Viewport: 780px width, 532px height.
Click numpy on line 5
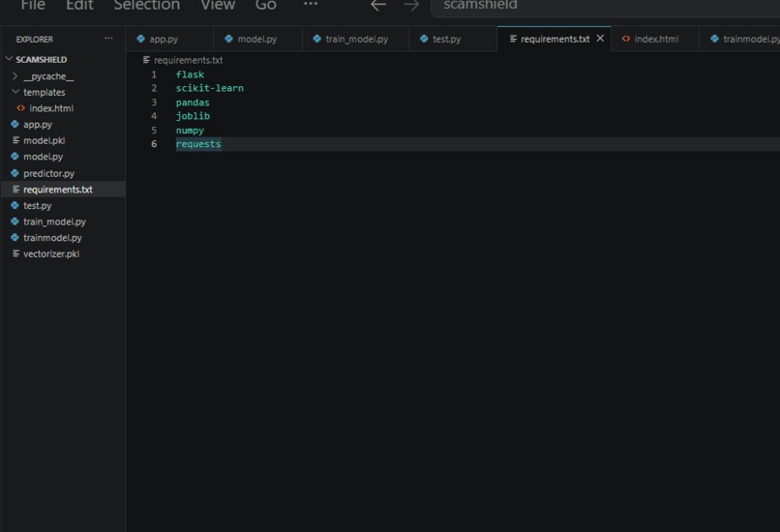(190, 131)
